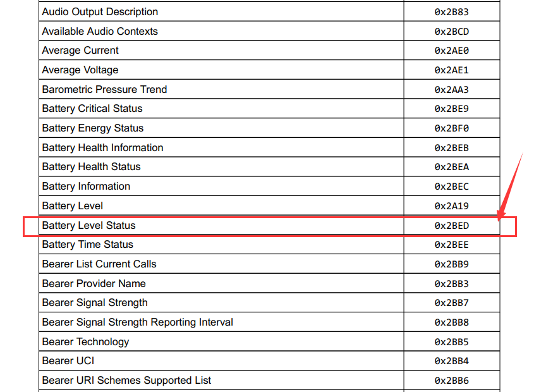Click the 0x2AA3 value

(452, 90)
